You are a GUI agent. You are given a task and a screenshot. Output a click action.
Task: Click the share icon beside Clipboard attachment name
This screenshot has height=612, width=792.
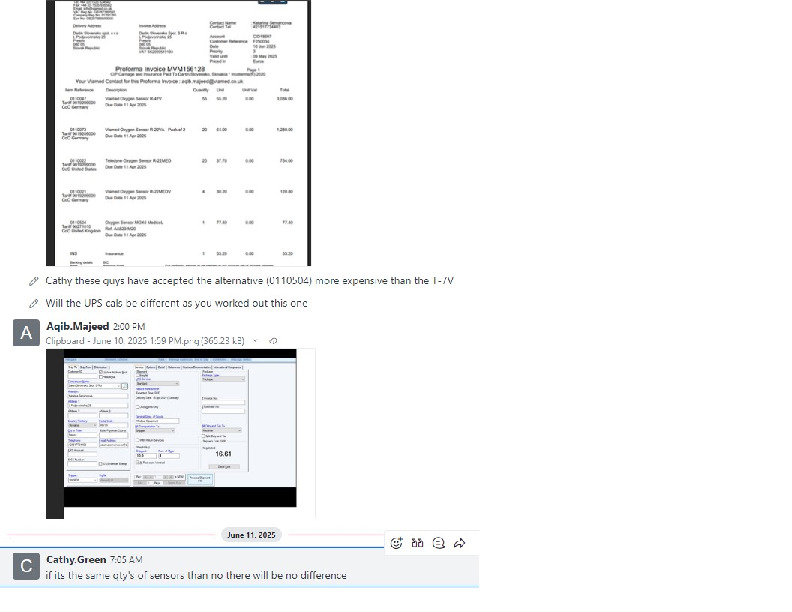(274, 341)
